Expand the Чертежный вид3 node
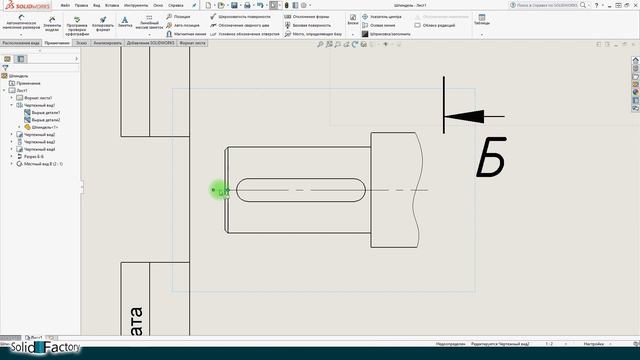The width and height of the screenshot is (640, 360). tap(11, 142)
